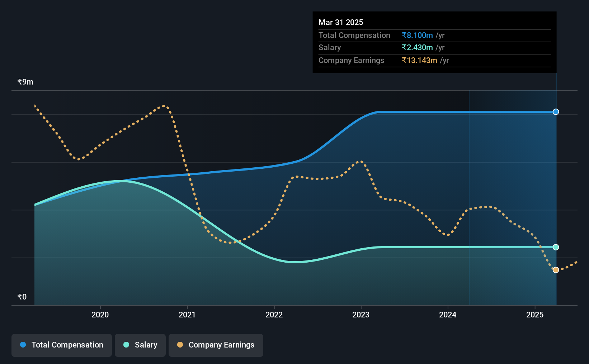This screenshot has width=589, height=364.
Task: Select the blue Total Compensation data point marker
Action: pos(556,112)
